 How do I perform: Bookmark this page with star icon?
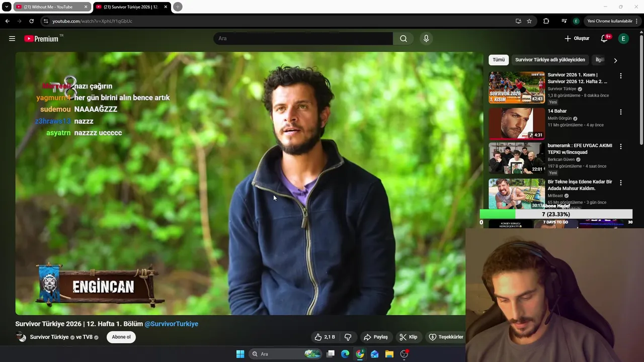pos(529,21)
